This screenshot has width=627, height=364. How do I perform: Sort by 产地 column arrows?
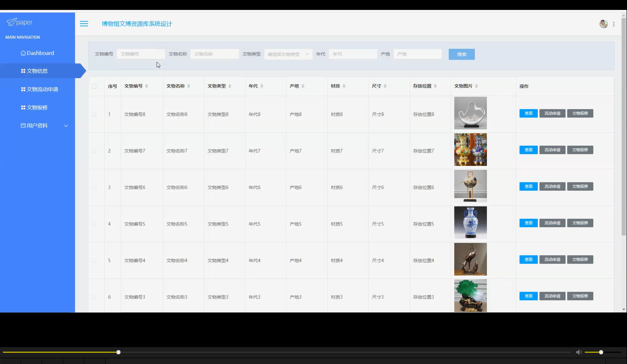pyautogui.click(x=303, y=86)
